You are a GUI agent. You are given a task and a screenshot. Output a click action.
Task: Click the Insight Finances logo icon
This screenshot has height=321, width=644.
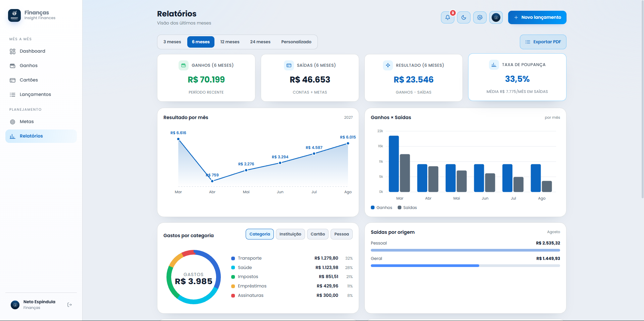tap(14, 15)
